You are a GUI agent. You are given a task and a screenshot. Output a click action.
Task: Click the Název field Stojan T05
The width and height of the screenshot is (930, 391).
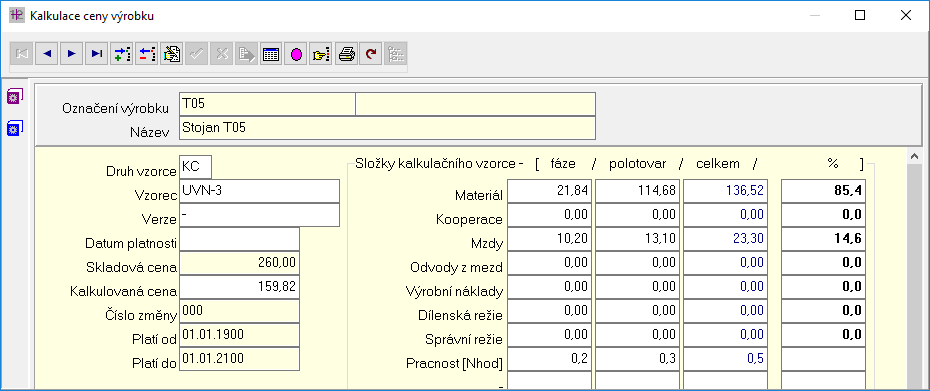click(387, 128)
